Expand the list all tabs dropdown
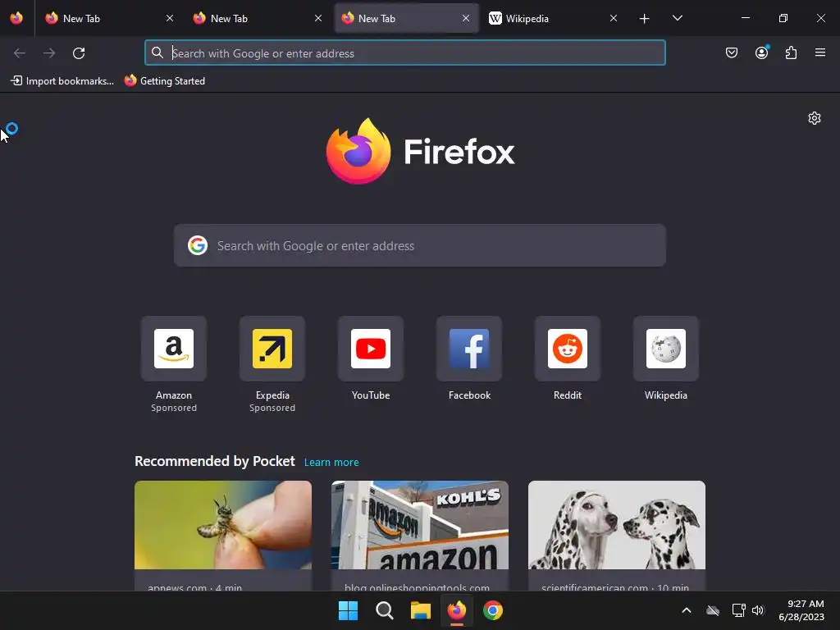This screenshot has width=840, height=630. pyautogui.click(x=677, y=18)
